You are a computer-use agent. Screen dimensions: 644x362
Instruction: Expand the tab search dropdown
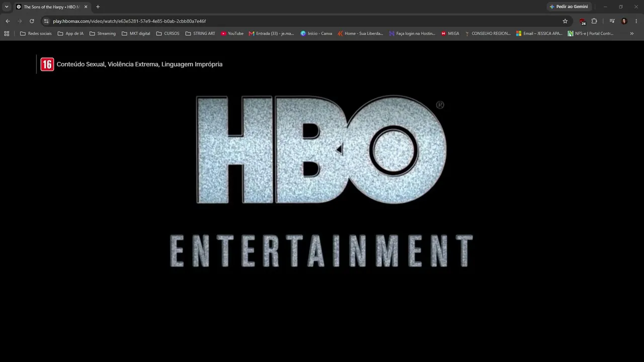click(7, 7)
